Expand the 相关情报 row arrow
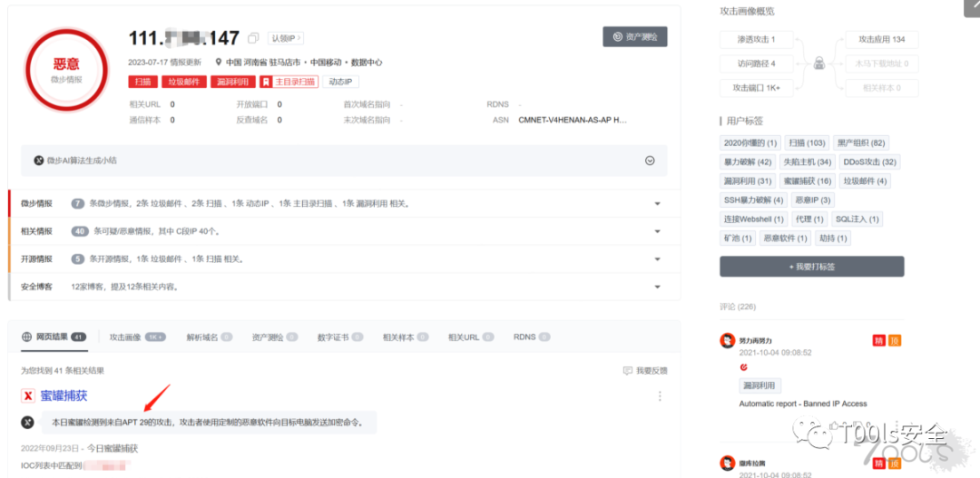The width and height of the screenshot is (980, 478). coord(658,232)
